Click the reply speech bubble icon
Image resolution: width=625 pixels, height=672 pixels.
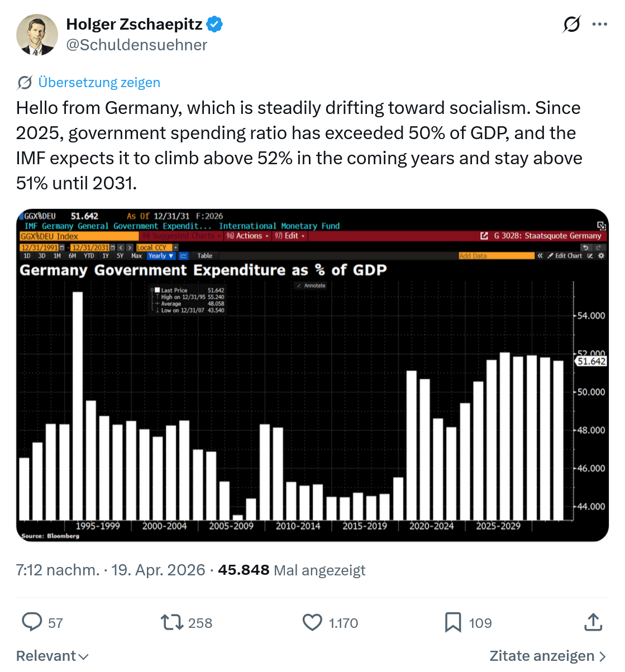[x=32, y=622]
